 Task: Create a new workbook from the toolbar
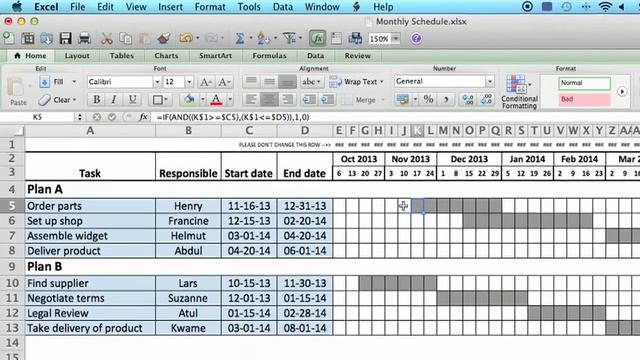tap(9, 38)
